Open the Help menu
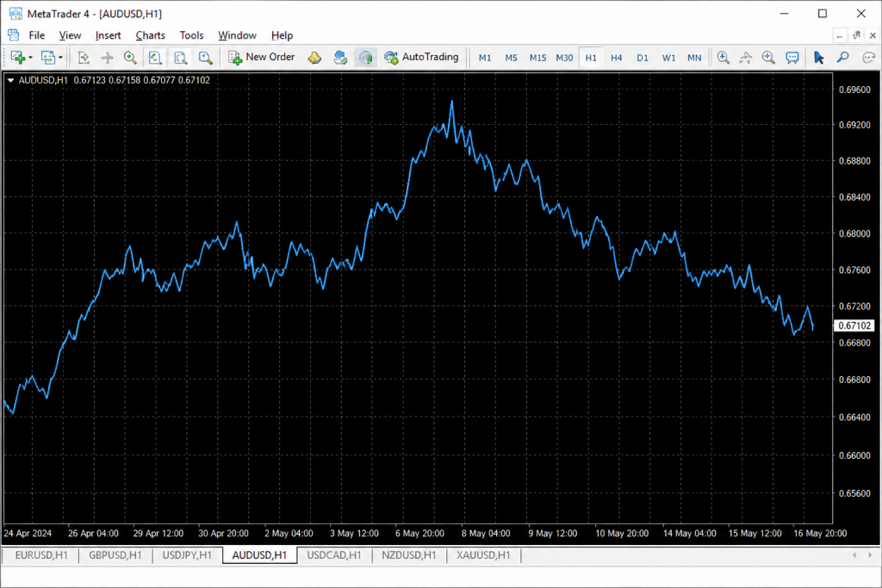882x588 pixels. click(x=282, y=35)
